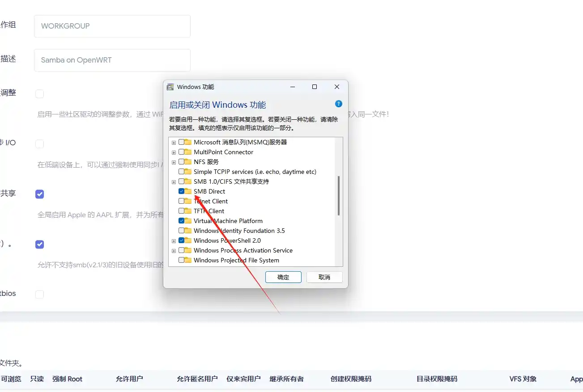The image size is (583, 392).
Task: Click the folder icon beside MultiPoint Connector
Action: click(188, 152)
